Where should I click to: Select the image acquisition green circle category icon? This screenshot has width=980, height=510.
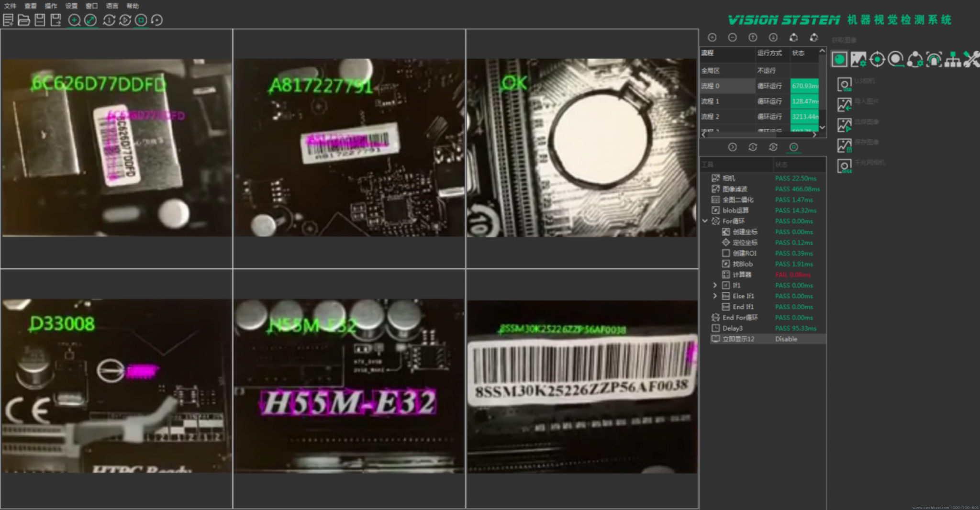839,59
